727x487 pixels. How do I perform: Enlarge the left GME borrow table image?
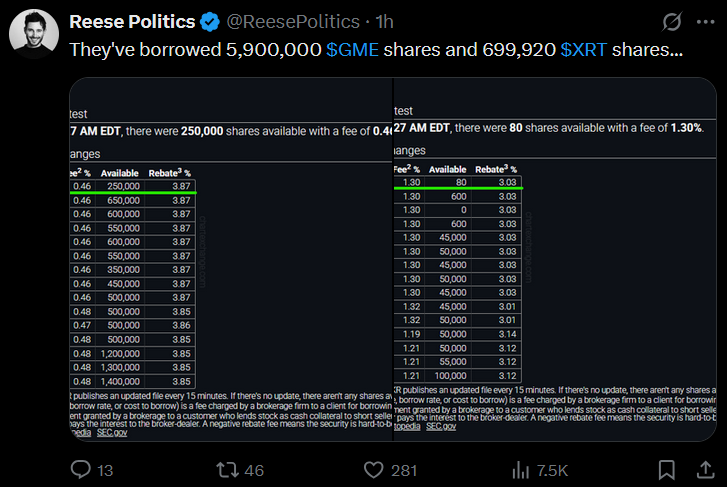231,259
